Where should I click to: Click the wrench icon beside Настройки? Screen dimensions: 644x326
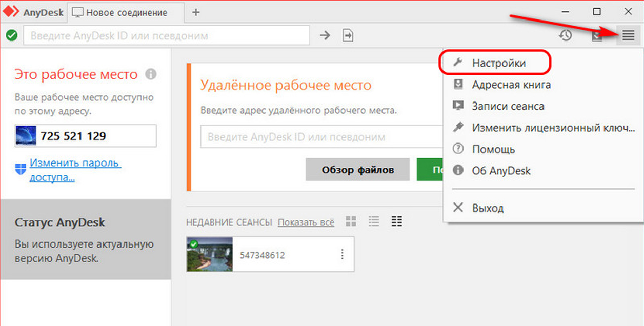458,63
